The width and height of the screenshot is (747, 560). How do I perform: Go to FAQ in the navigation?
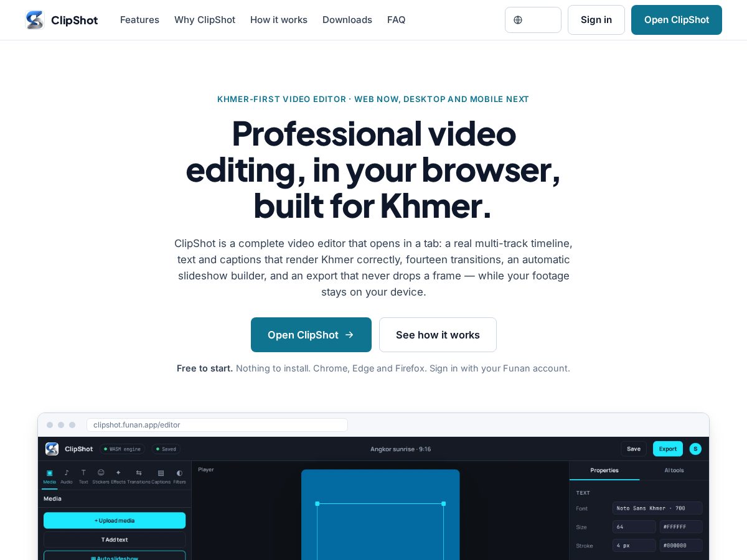(x=397, y=20)
